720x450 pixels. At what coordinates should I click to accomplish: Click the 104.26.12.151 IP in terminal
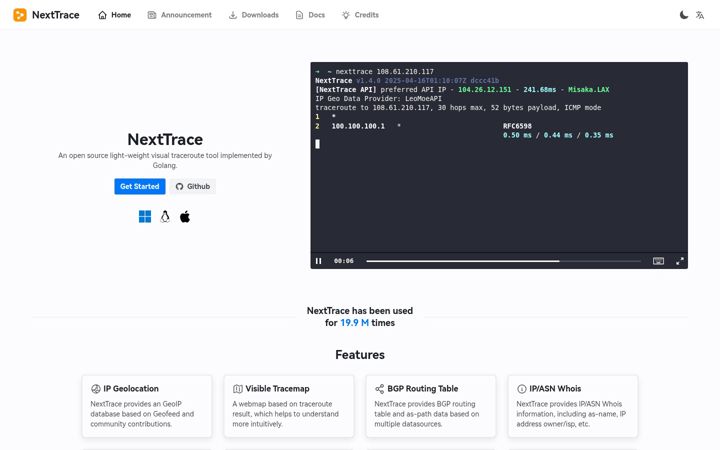click(484, 90)
